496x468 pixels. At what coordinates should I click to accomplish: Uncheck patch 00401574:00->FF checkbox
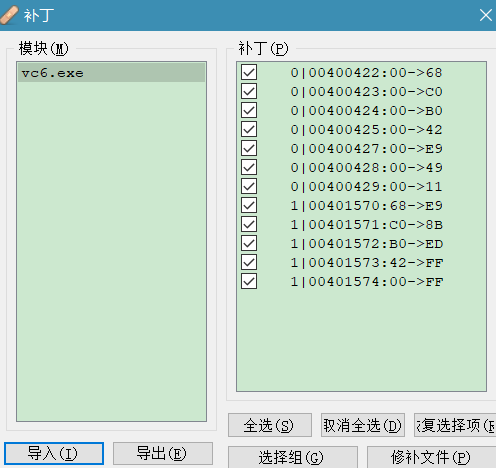click(x=249, y=282)
